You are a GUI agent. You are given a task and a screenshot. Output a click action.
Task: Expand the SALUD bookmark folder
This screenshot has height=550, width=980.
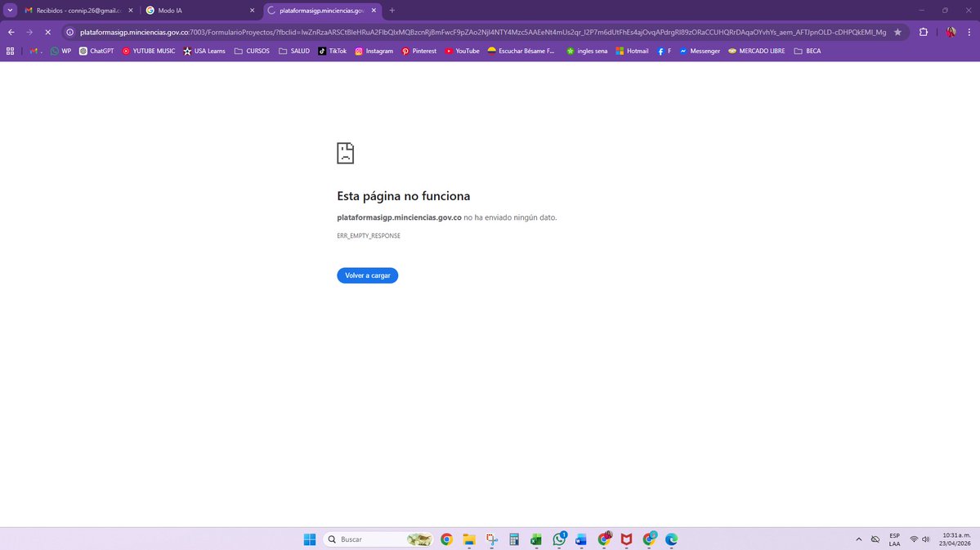click(x=293, y=51)
